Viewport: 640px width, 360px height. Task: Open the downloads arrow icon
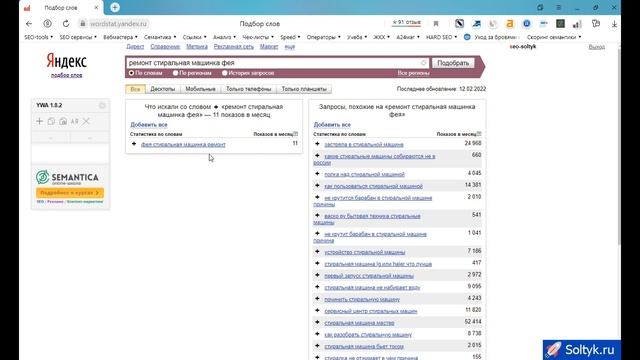[x=614, y=24]
